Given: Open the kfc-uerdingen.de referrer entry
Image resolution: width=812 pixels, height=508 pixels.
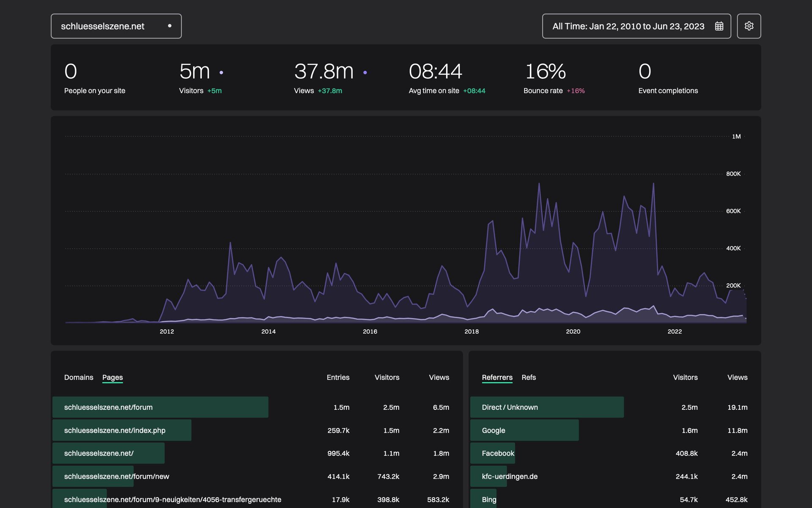Looking at the screenshot, I should pos(510,476).
